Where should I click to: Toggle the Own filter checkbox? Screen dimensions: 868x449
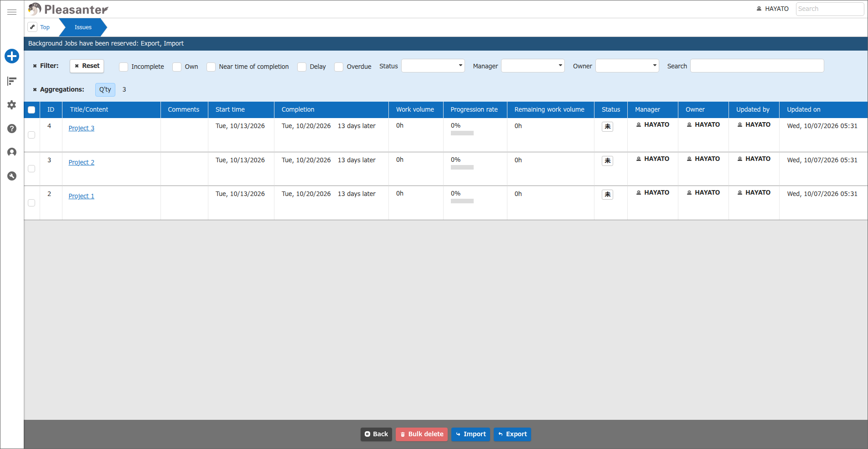coord(177,67)
